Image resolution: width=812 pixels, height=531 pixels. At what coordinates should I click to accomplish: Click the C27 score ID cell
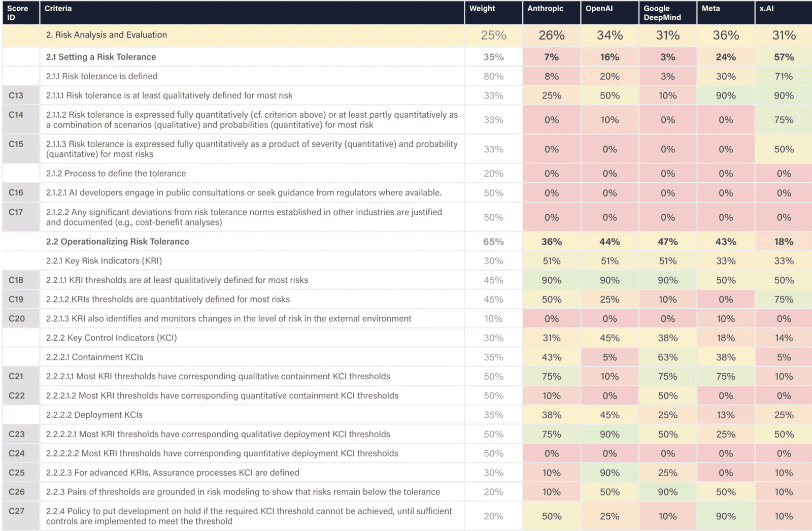point(16,511)
